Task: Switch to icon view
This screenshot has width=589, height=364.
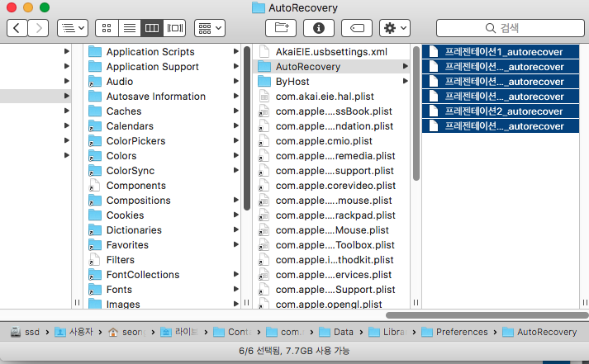Action: click(x=107, y=28)
